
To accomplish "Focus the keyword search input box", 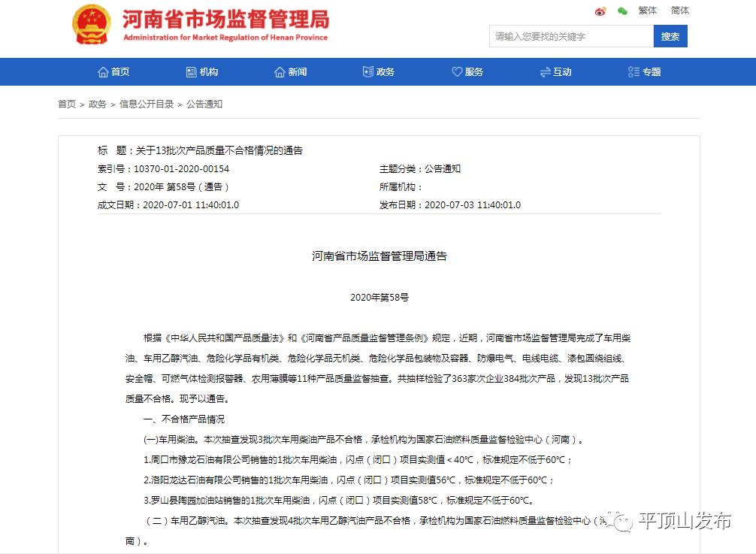I will click(570, 36).
